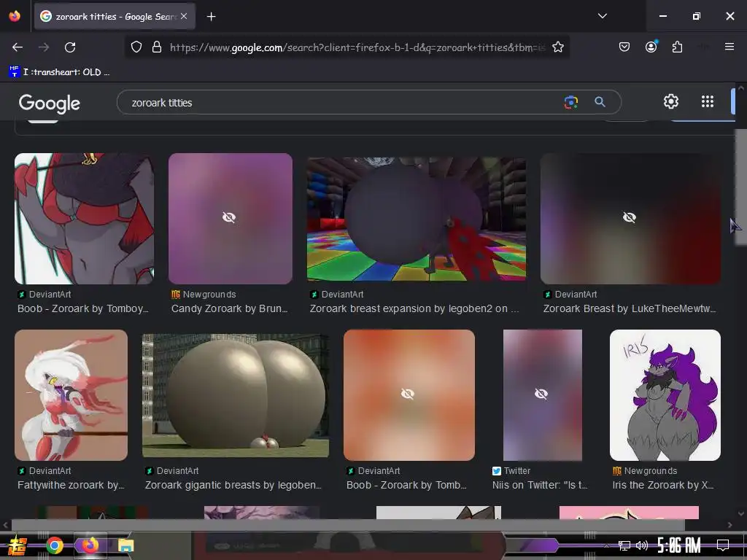The height and width of the screenshot is (560, 747).
Task: Save page to Pocket
Action: pyautogui.click(x=624, y=47)
